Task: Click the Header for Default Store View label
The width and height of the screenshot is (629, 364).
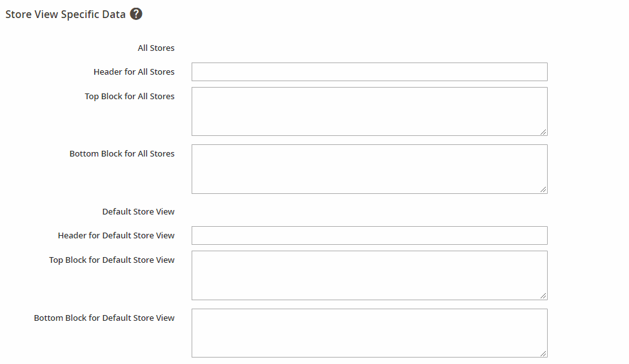Action: (116, 235)
